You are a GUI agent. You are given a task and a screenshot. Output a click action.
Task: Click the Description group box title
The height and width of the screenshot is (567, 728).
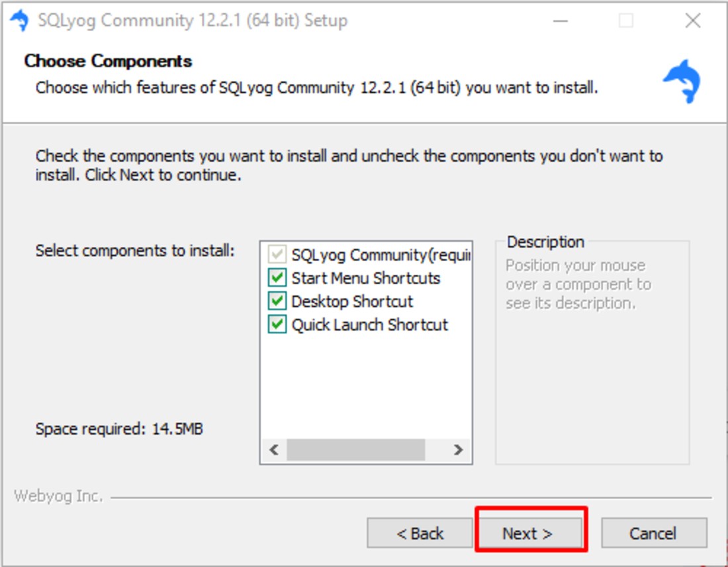pos(545,242)
